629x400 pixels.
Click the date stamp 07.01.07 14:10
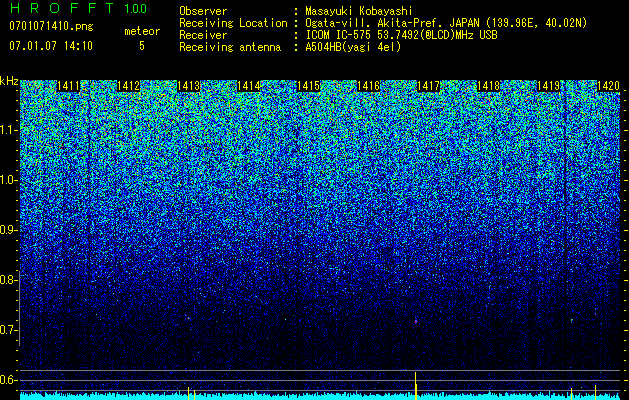point(51,46)
